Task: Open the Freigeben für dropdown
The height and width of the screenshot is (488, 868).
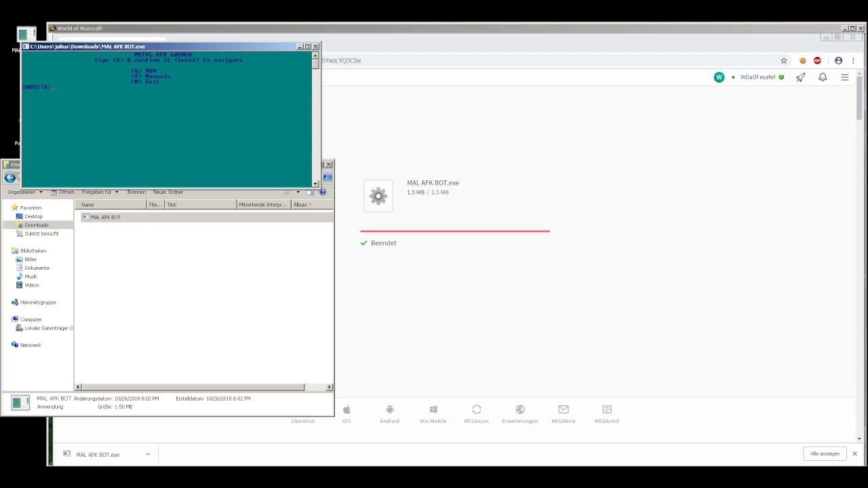Action: coord(100,192)
